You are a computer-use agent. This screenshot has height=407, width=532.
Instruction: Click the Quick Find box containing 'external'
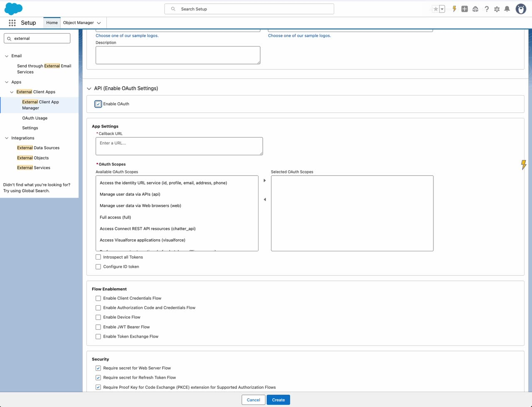pos(37,38)
